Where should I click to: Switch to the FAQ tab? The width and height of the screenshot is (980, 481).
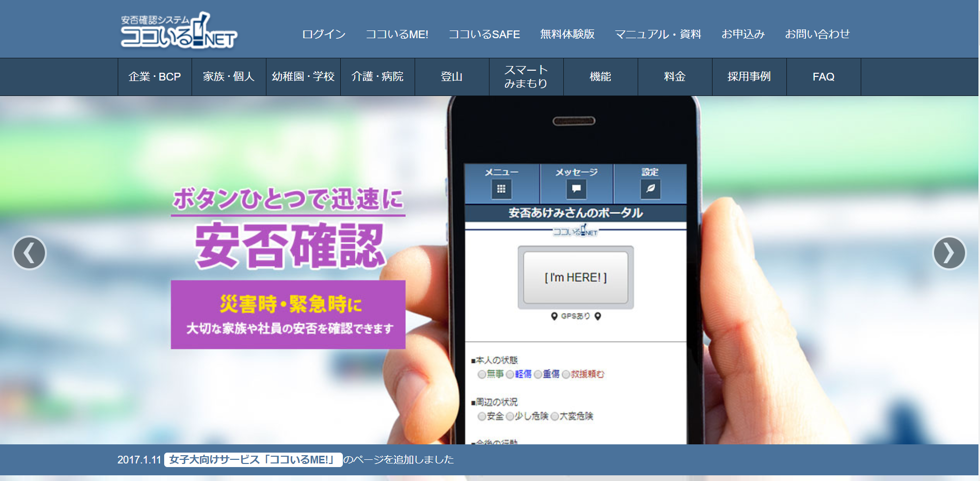[x=824, y=76]
